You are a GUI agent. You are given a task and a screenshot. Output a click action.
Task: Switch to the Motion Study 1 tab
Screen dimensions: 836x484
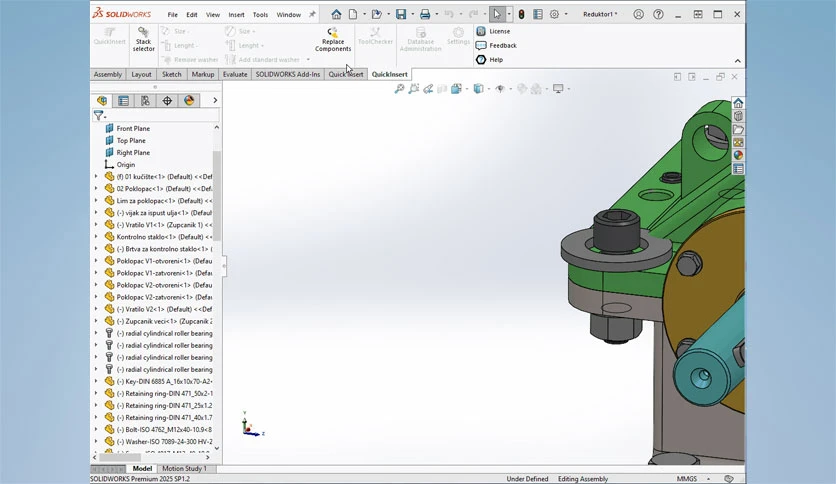184,469
